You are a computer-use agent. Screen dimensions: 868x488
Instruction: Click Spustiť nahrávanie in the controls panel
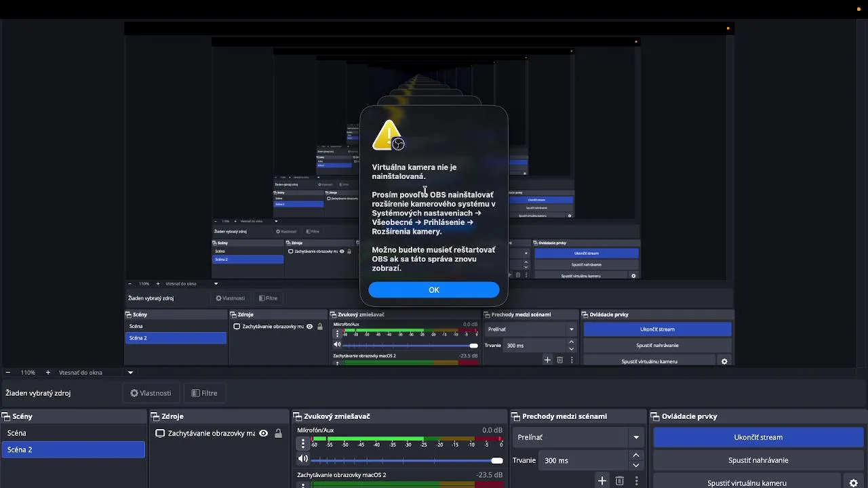tap(758, 460)
